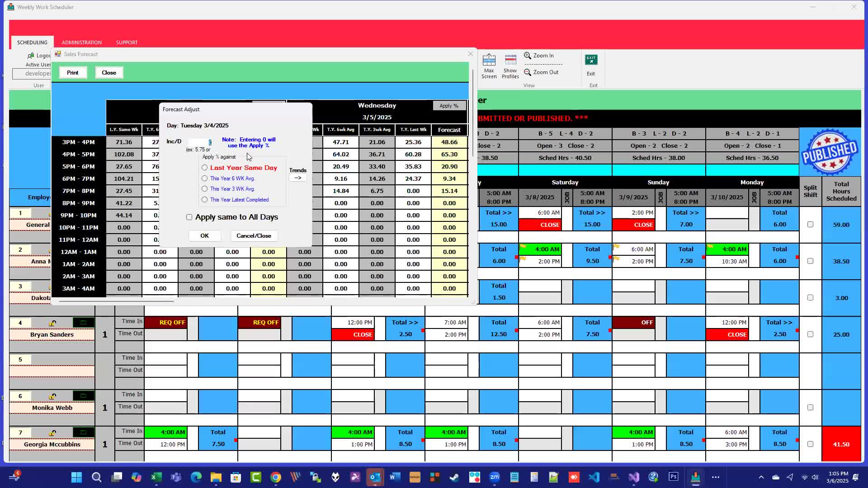Click the Zoom In magnifier
Screen dimensions: 868x488
527,56
